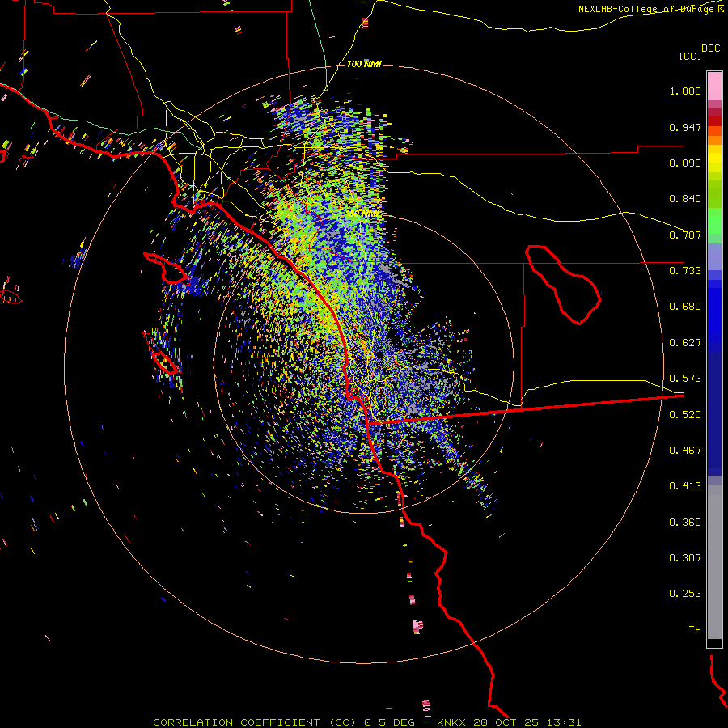Image resolution: width=728 pixels, height=728 pixels.
Task: Click the 0.787 scale value
Action: click(x=685, y=235)
